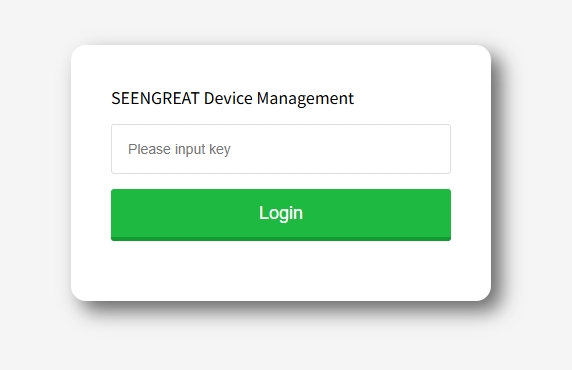Click blank card area above the heading

coord(281,68)
